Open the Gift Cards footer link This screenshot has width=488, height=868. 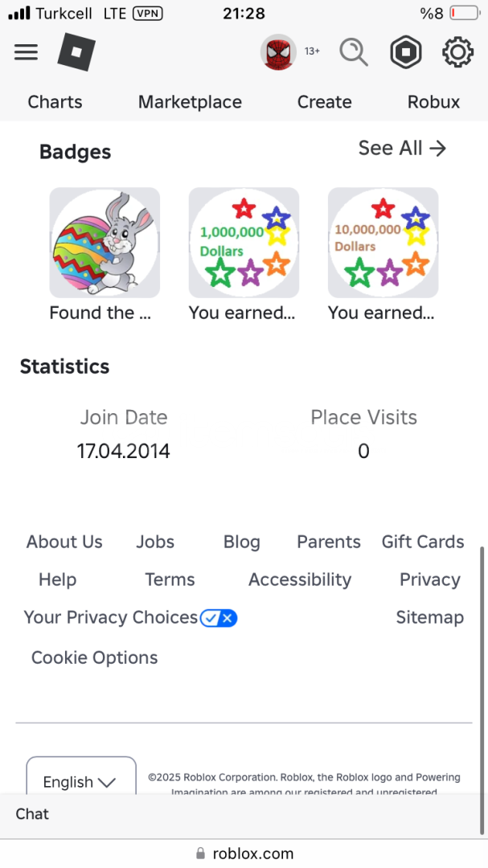coord(423,542)
